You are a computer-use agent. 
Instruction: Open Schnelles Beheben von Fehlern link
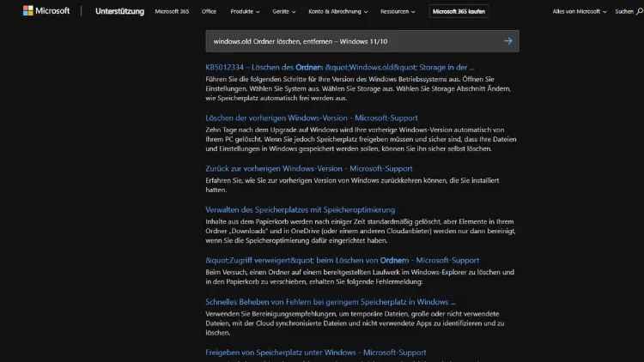331,302
